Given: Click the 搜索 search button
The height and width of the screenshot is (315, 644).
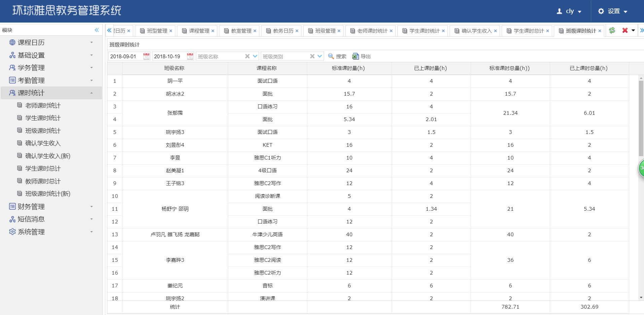Looking at the screenshot, I should (x=337, y=56).
